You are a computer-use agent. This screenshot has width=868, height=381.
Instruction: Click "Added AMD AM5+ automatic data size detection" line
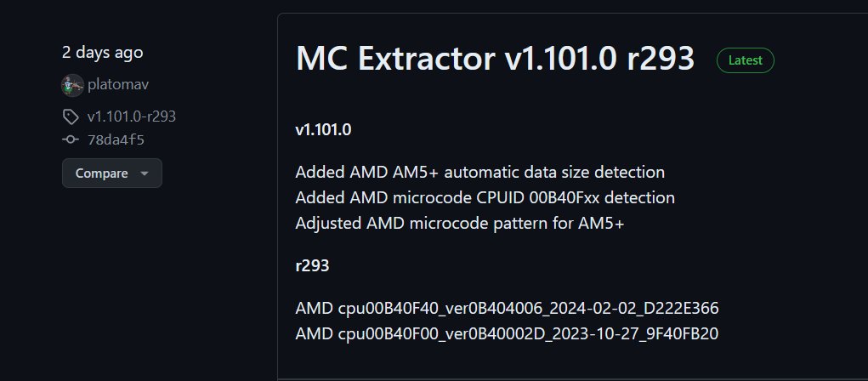click(x=479, y=172)
